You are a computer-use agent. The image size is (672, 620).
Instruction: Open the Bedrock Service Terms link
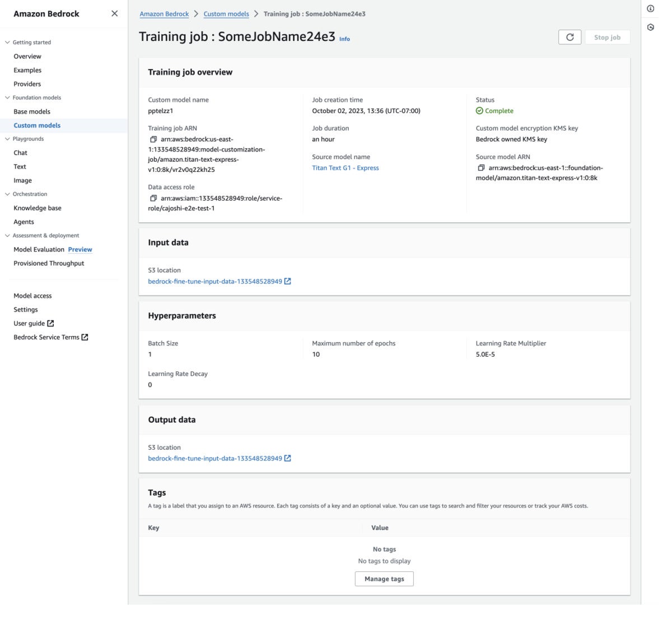coord(46,337)
